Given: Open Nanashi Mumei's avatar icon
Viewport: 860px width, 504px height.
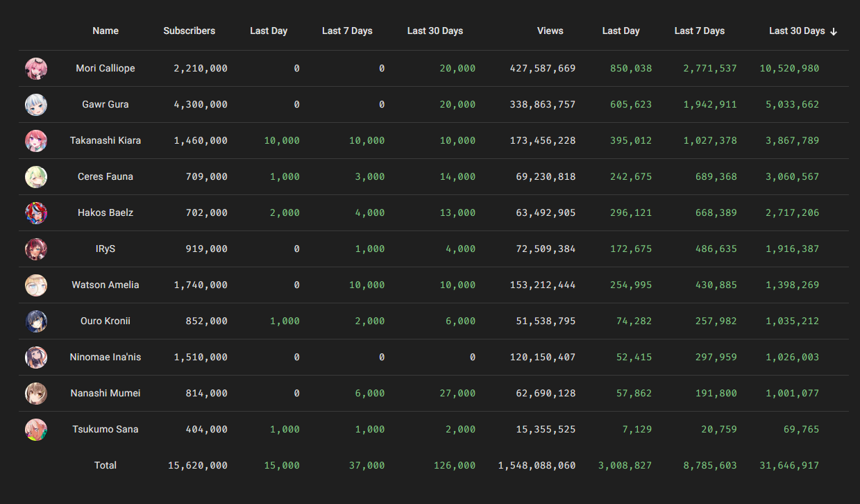Looking at the screenshot, I should [x=36, y=394].
